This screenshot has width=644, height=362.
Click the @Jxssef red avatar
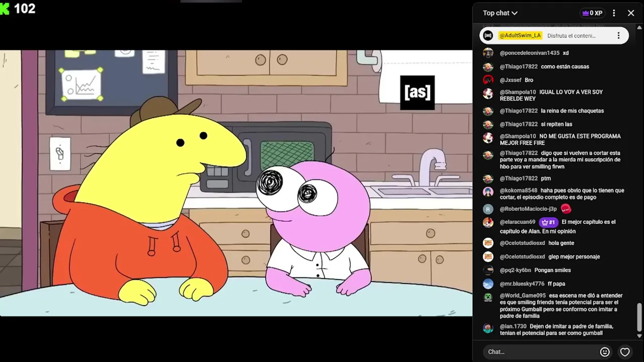pyautogui.click(x=488, y=80)
